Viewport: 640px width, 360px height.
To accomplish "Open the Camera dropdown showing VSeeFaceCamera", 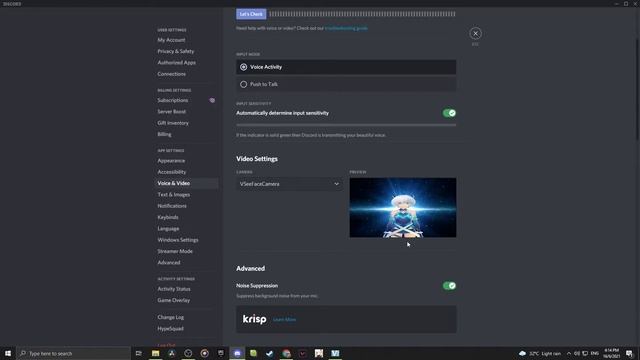I will click(289, 184).
